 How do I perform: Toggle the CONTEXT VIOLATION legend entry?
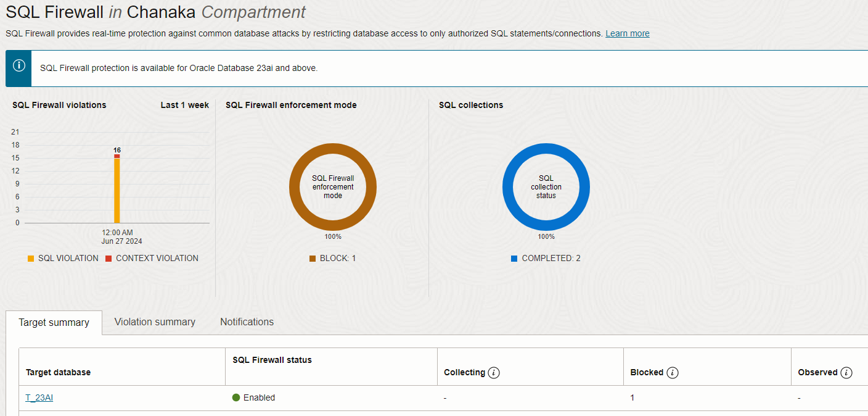152,258
